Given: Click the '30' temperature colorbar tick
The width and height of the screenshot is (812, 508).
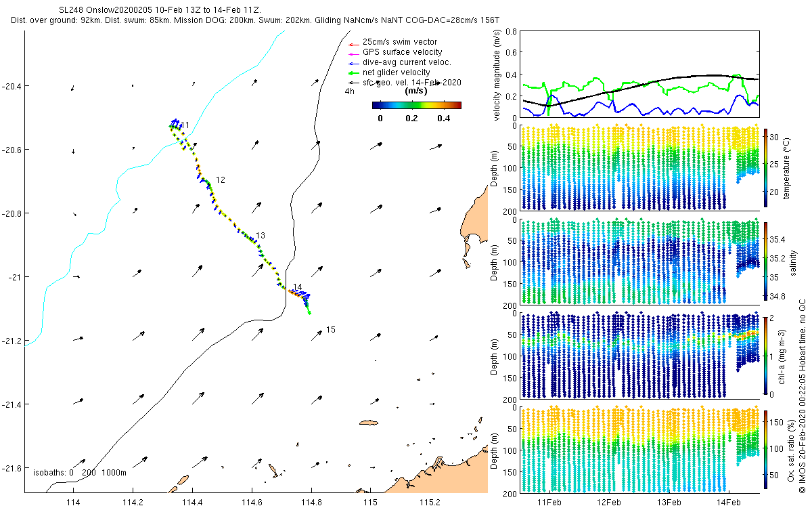Looking at the screenshot, I should (x=775, y=135).
